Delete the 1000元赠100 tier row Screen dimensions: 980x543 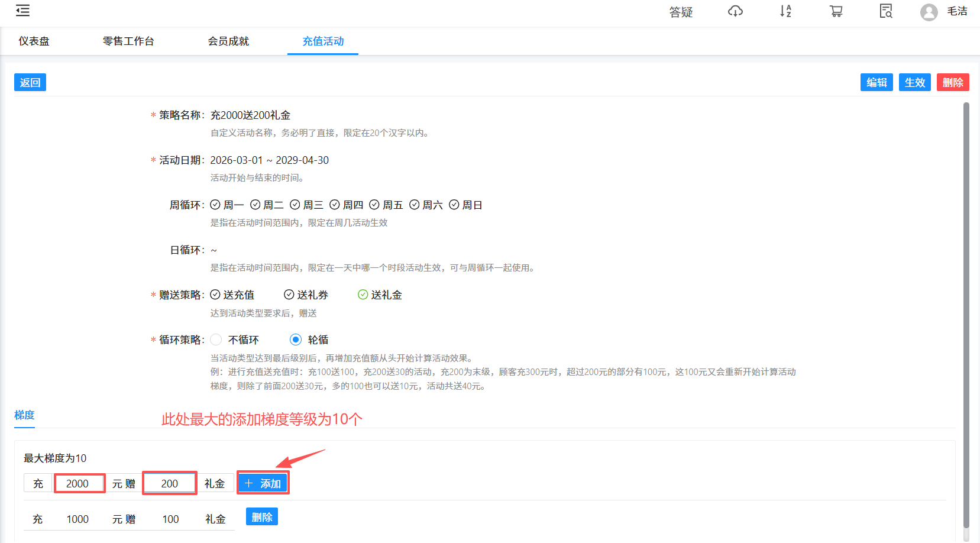261,516
